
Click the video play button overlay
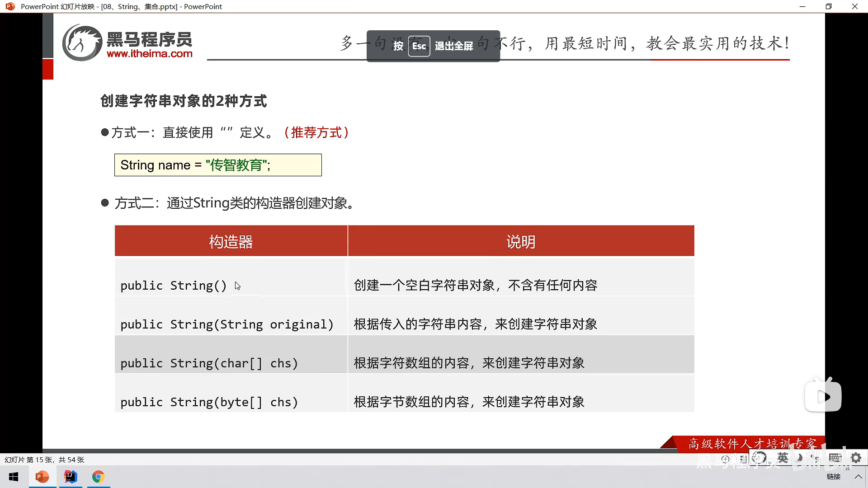click(x=823, y=397)
